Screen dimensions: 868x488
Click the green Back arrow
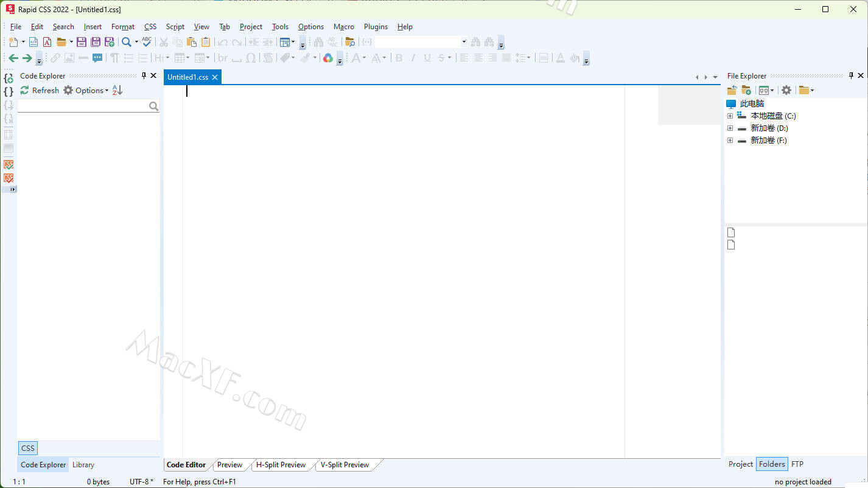13,58
